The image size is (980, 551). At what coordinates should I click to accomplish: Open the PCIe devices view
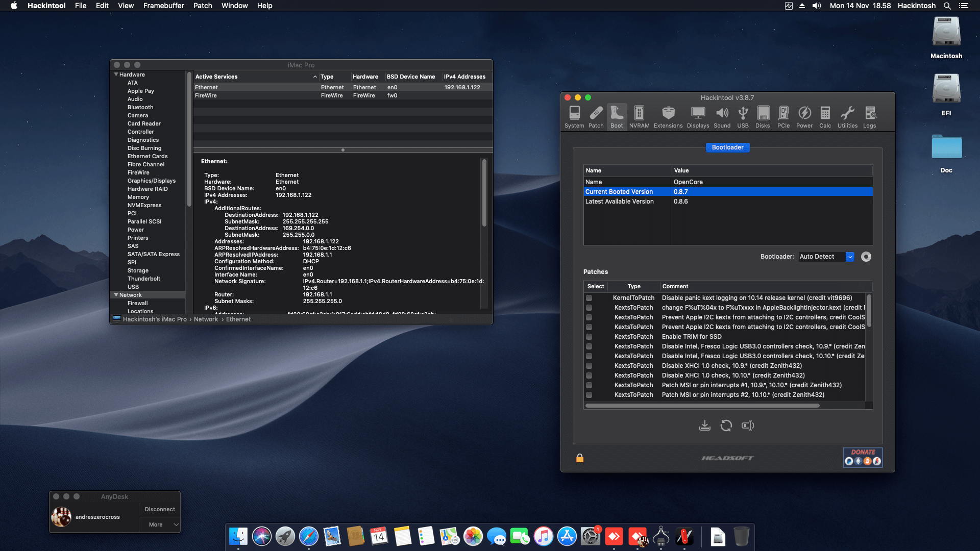[x=783, y=116]
